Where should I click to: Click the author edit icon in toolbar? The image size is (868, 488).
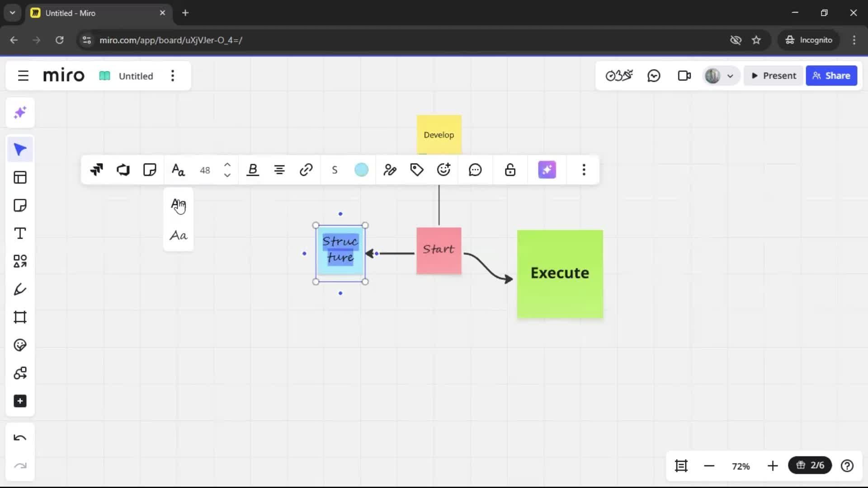point(390,170)
